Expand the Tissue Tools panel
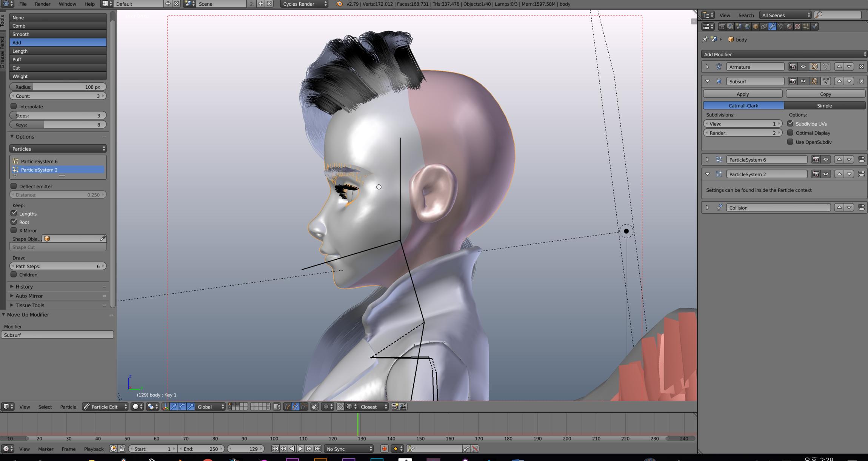Image resolution: width=868 pixels, height=461 pixels. (29, 305)
